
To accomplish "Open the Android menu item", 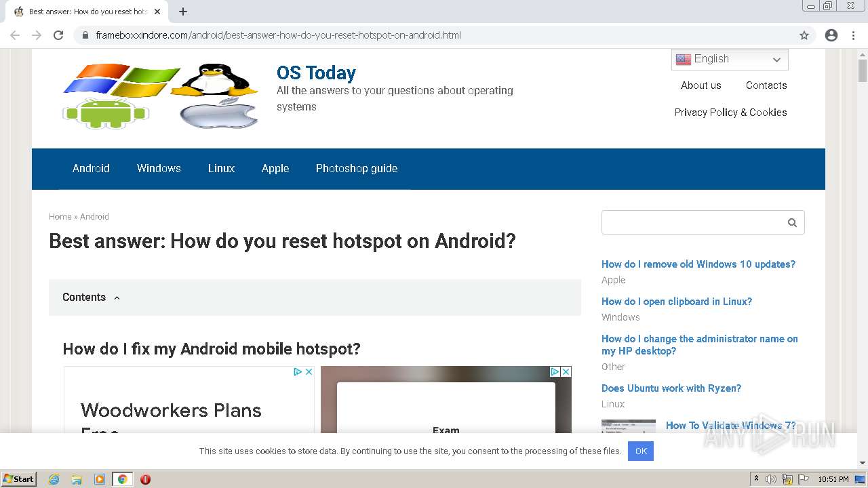I will [x=91, y=168].
